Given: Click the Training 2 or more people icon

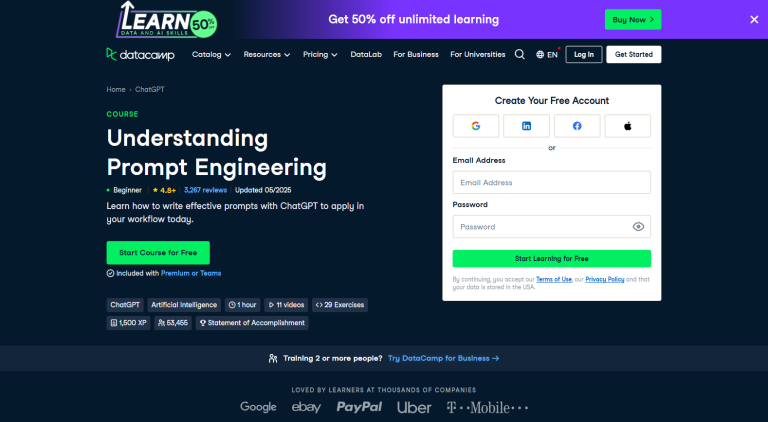Looking at the screenshot, I should click(273, 358).
